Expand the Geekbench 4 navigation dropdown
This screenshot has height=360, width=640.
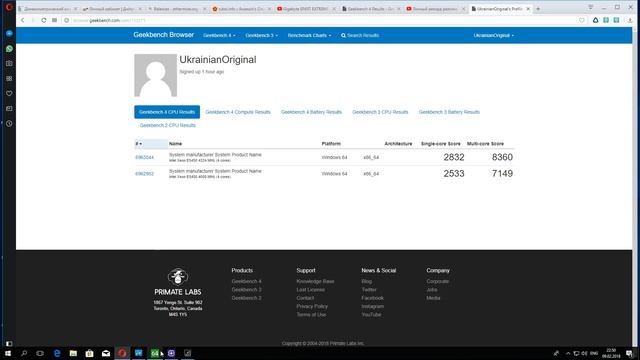219,36
